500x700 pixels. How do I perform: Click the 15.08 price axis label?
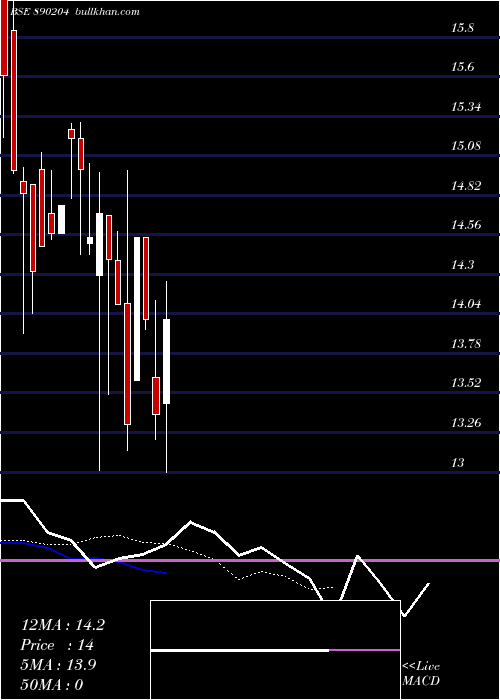[x=466, y=146]
